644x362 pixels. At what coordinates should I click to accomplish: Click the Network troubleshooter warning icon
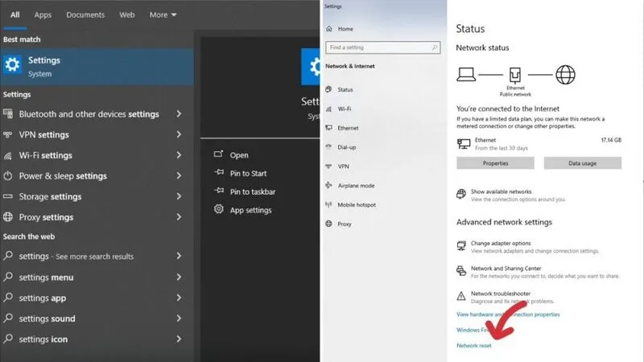pos(461,296)
